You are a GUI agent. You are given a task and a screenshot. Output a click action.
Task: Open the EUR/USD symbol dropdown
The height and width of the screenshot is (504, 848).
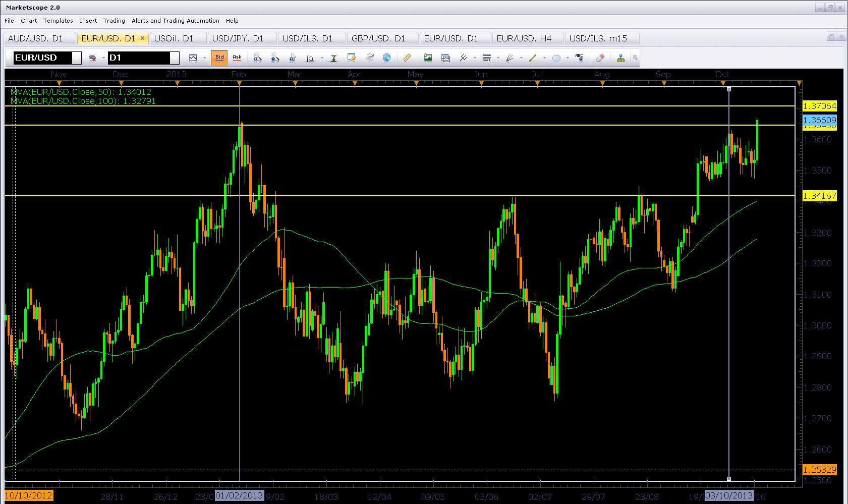pos(76,58)
